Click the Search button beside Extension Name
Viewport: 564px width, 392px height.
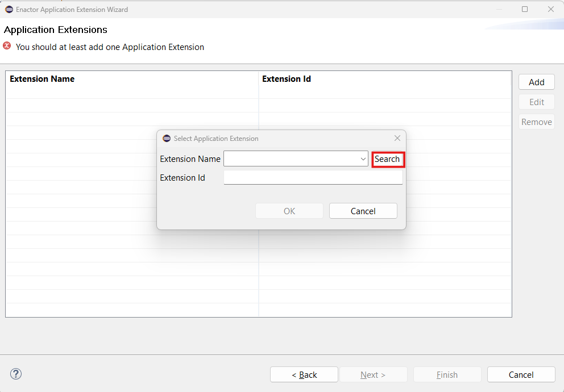tap(388, 159)
